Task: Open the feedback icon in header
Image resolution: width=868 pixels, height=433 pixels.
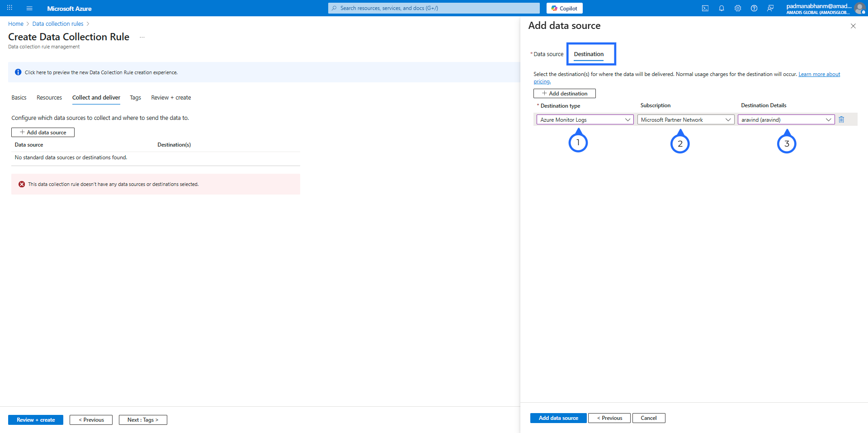Action: point(770,8)
